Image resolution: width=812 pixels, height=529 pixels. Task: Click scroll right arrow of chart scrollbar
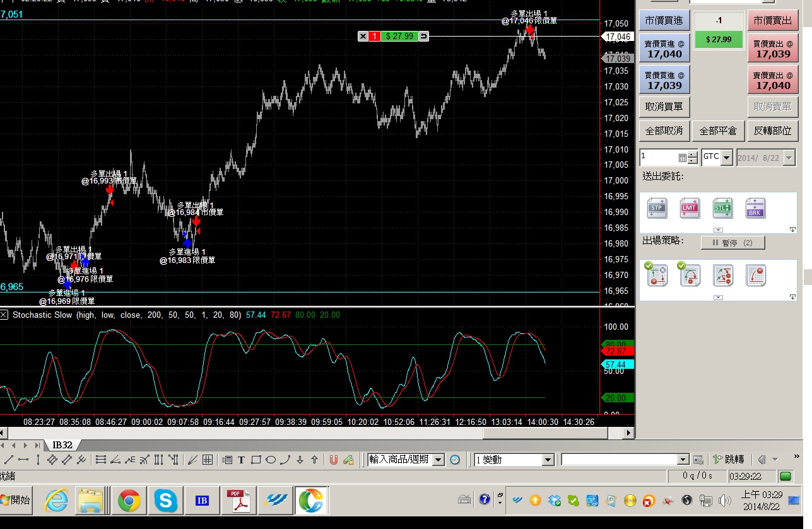coord(628,433)
